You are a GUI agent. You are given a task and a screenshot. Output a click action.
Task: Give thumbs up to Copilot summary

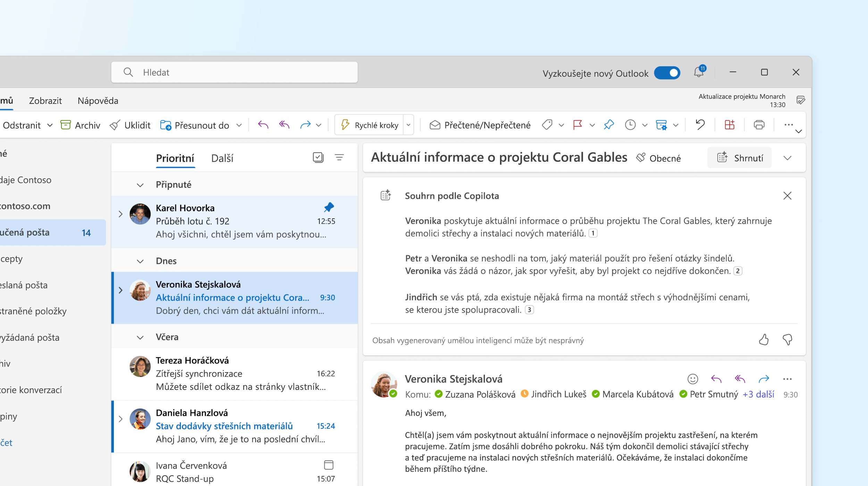[x=763, y=340]
